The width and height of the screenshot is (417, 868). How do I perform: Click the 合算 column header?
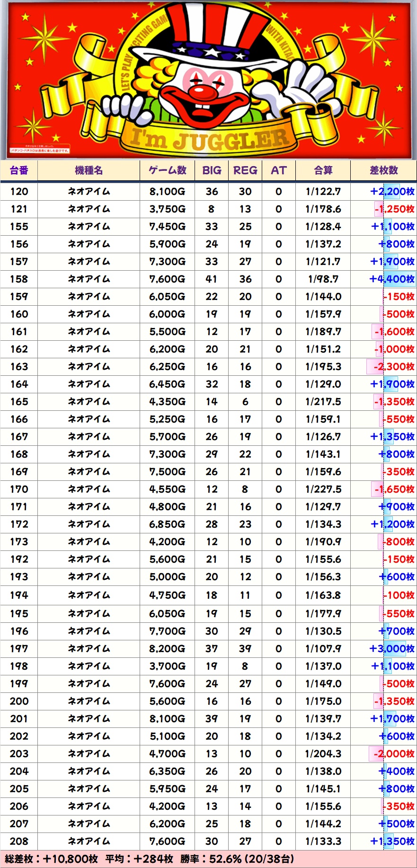[x=323, y=170]
